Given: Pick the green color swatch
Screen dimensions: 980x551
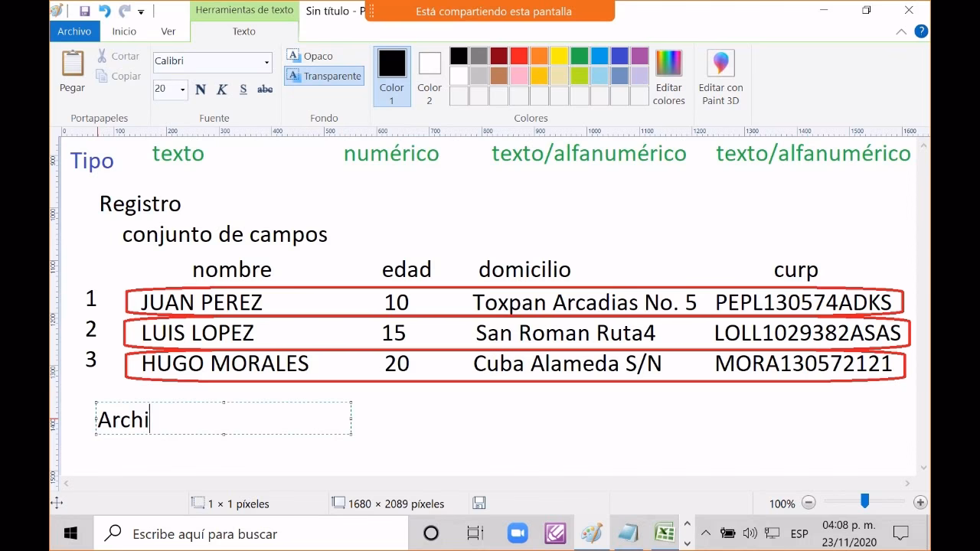Looking at the screenshot, I should [580, 56].
